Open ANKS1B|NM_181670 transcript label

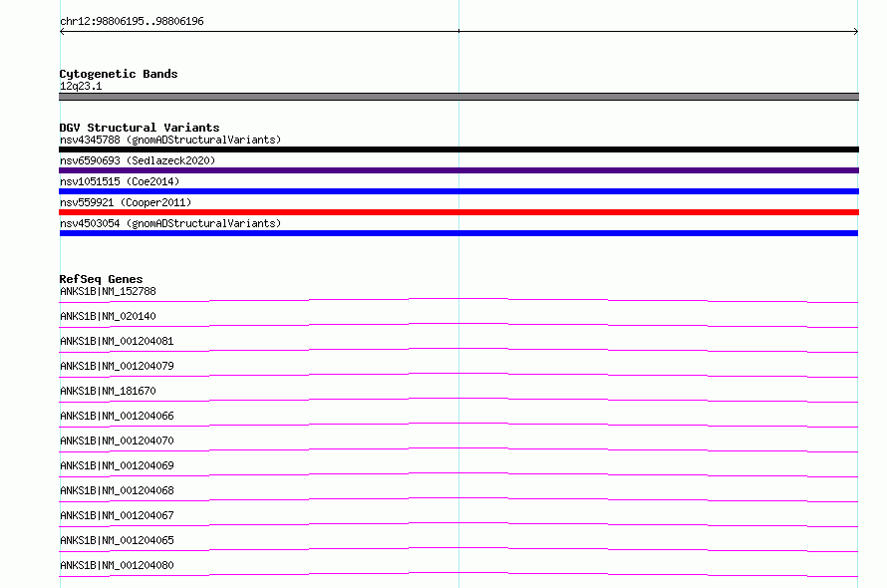point(108,391)
